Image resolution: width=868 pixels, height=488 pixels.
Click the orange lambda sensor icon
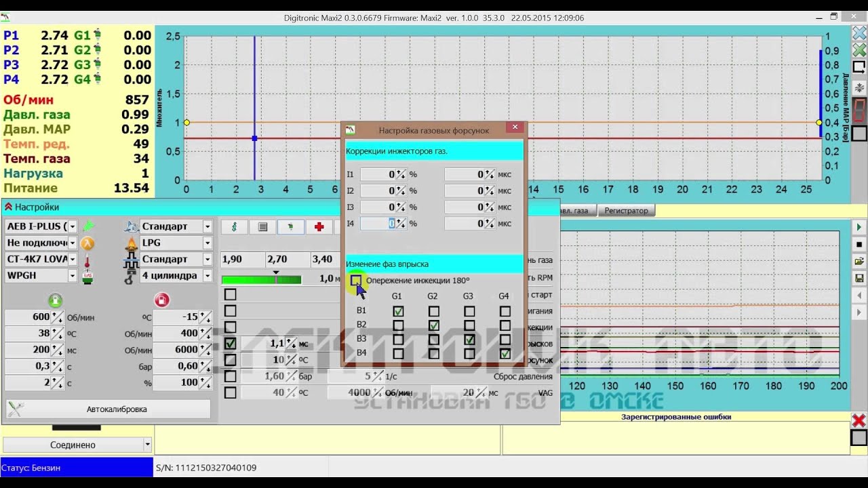coord(88,243)
